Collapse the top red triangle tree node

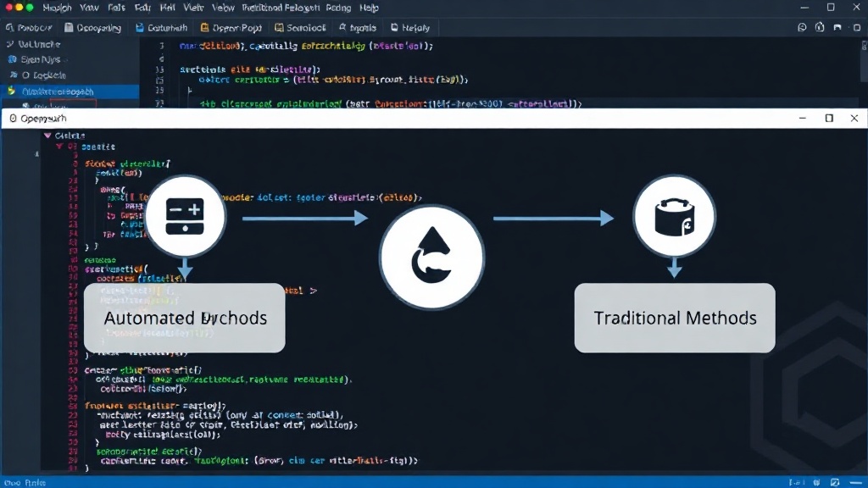coord(47,136)
